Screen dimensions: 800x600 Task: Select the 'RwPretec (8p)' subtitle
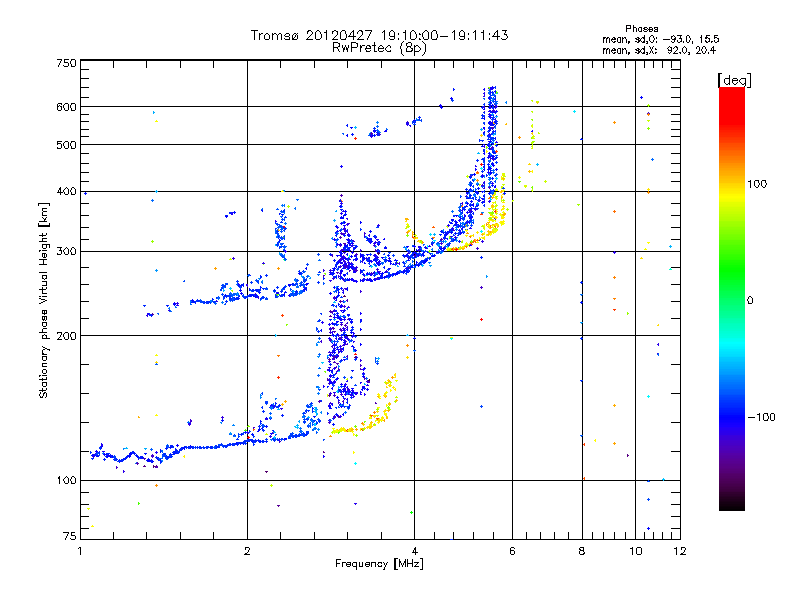click(379, 48)
